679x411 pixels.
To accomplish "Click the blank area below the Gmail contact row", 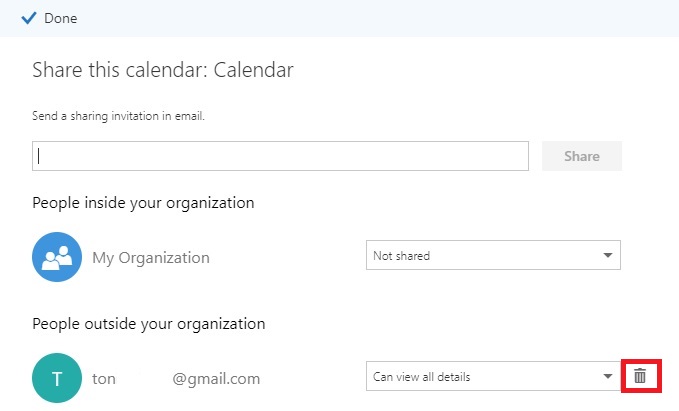I will (340, 403).
